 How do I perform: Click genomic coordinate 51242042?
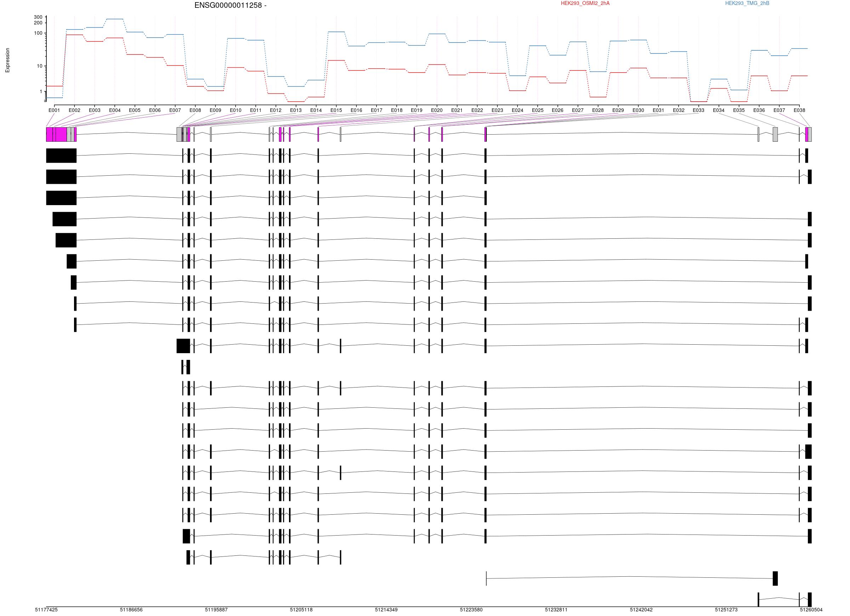pyautogui.click(x=641, y=610)
